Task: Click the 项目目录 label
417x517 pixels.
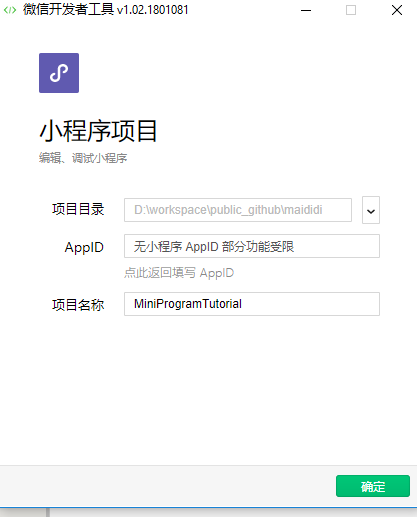Action: pyautogui.click(x=78, y=209)
